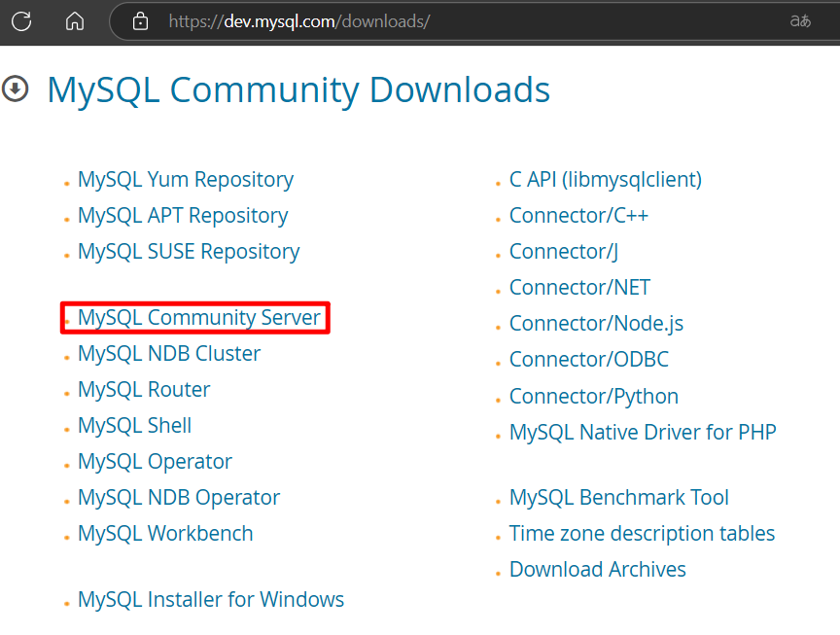Focus the address bar URL dev.mysql.com/downloads/

tap(299, 21)
